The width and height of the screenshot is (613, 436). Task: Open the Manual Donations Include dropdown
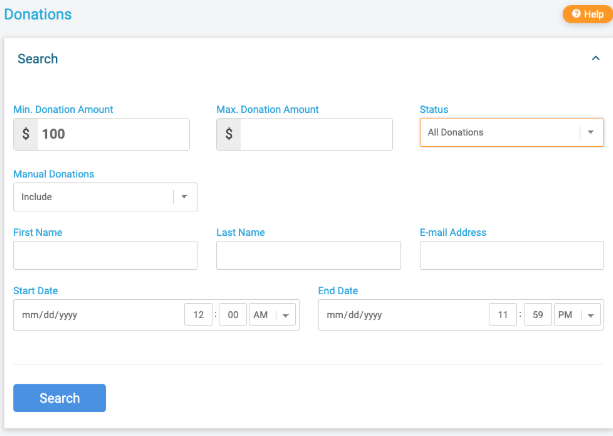(x=105, y=197)
